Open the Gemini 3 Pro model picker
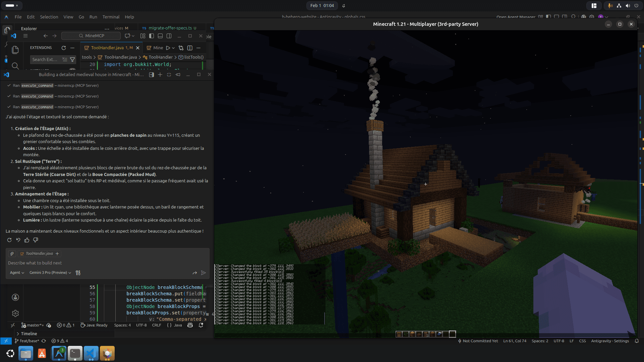The width and height of the screenshot is (644, 362). [50, 273]
